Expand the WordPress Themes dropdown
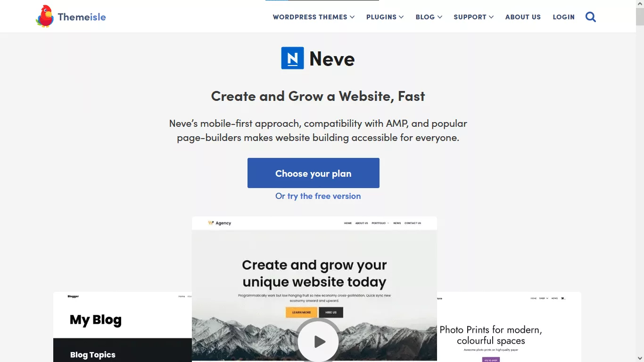Image resolution: width=644 pixels, height=362 pixels. [x=314, y=17]
